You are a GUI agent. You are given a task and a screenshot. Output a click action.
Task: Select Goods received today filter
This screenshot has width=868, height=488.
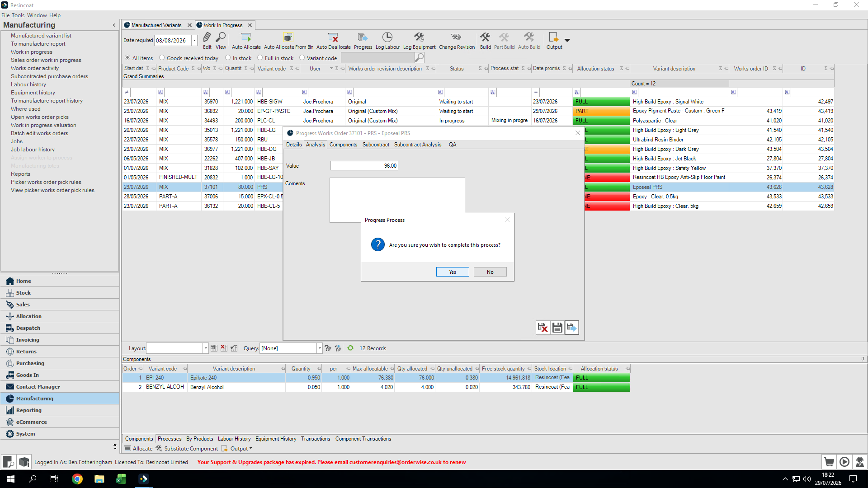pyautogui.click(x=162, y=58)
